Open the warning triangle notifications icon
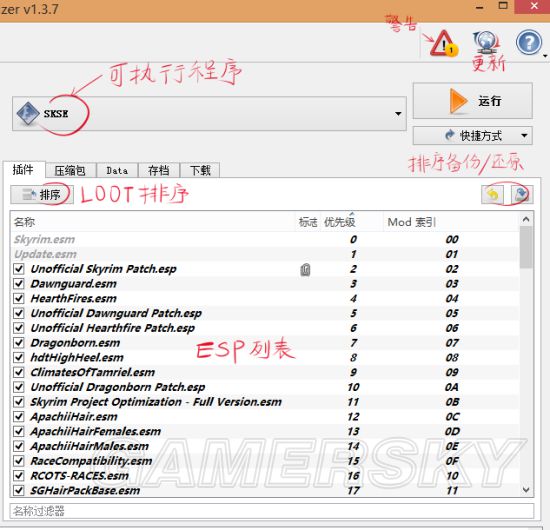 click(x=443, y=44)
